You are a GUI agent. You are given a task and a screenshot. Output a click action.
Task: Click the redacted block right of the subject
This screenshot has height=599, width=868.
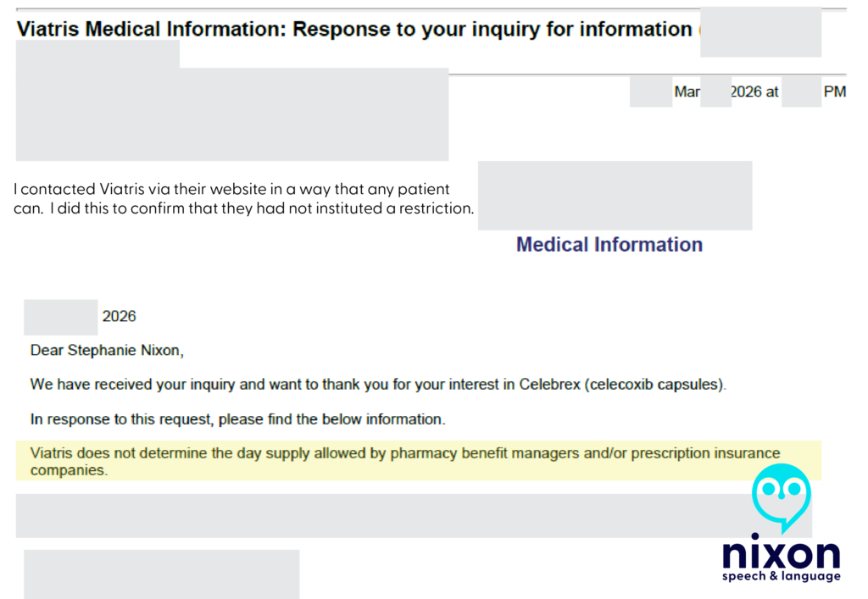click(760, 32)
